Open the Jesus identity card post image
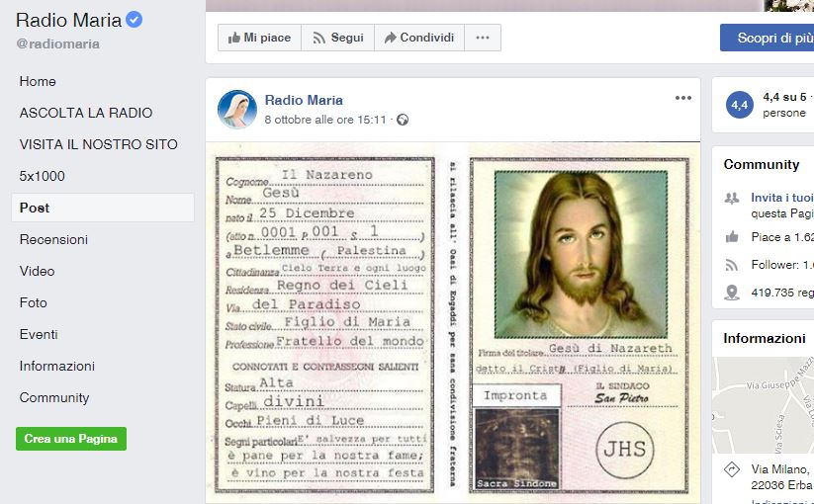The width and height of the screenshot is (814, 504). [x=453, y=322]
